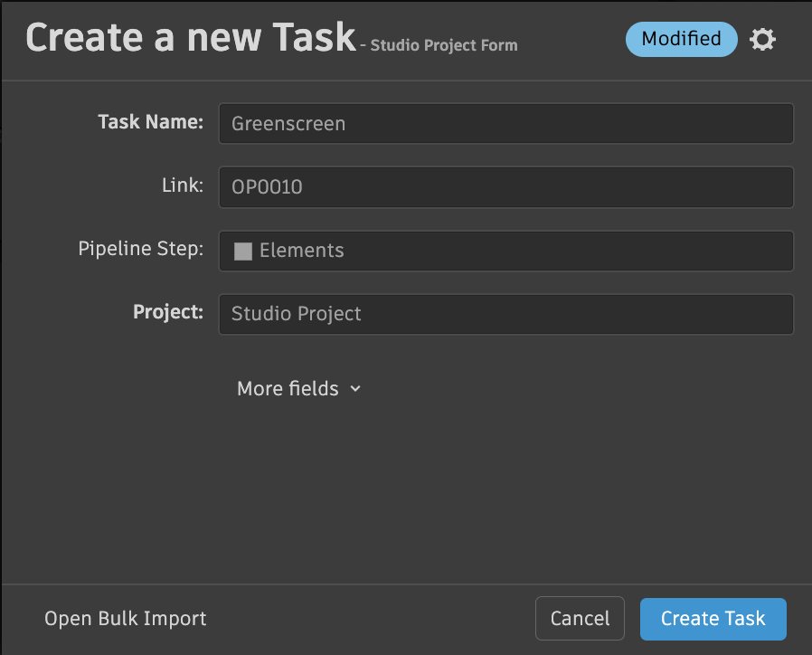The width and height of the screenshot is (812, 655).
Task: Click the Studio Project Form subtitle
Action: [x=443, y=45]
